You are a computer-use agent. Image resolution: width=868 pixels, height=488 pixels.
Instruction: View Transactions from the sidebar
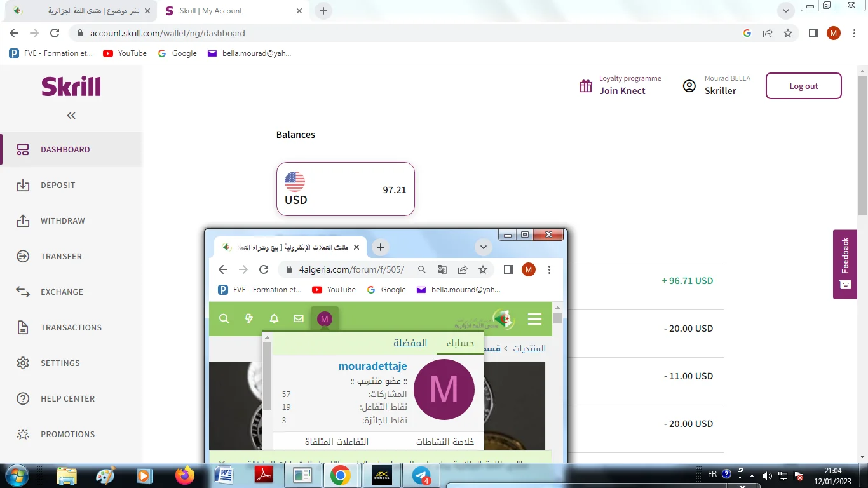coord(71,328)
